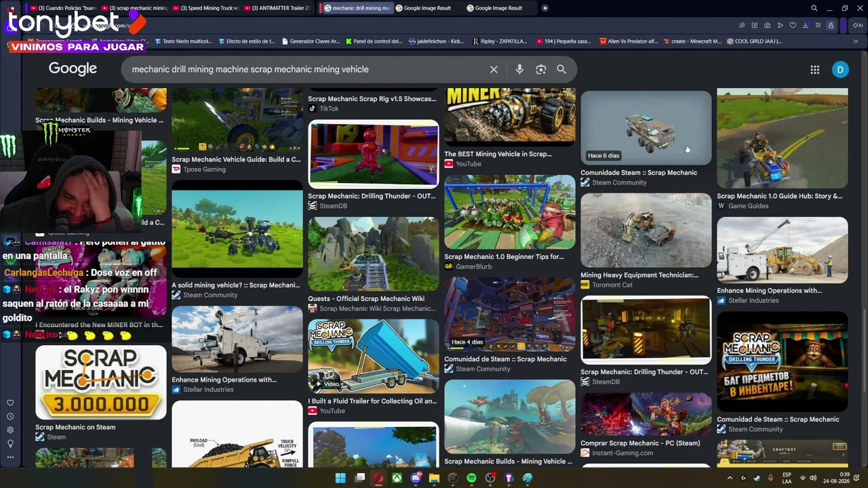
Task: Open Discord from the taskbar
Action: pos(416,479)
